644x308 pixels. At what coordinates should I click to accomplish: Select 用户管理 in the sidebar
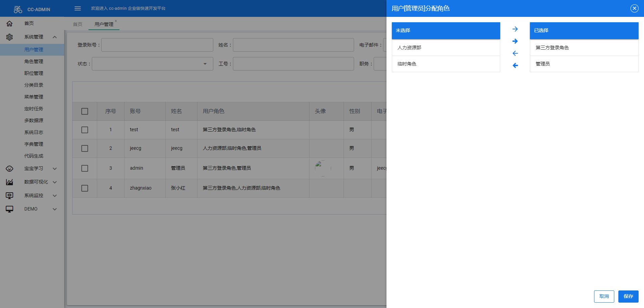tap(32, 50)
